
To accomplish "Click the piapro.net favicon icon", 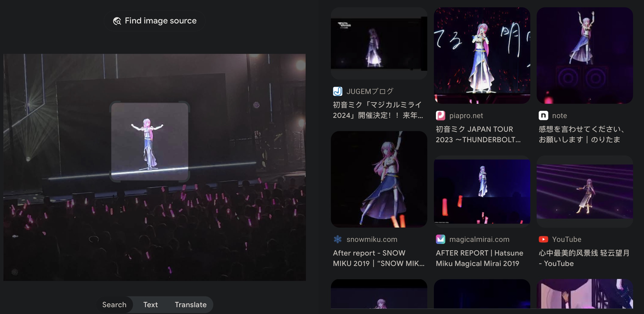I will click(440, 116).
